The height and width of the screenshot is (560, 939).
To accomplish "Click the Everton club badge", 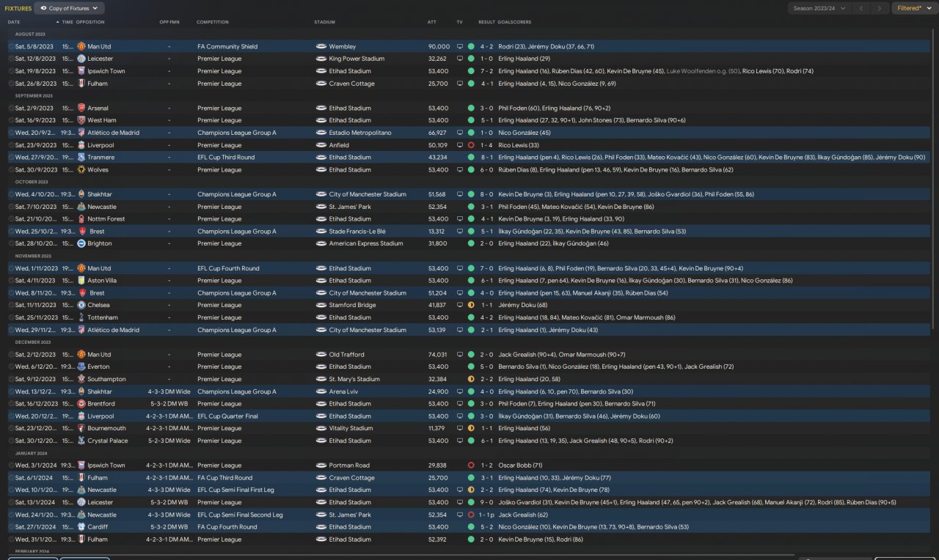I will tap(81, 366).
